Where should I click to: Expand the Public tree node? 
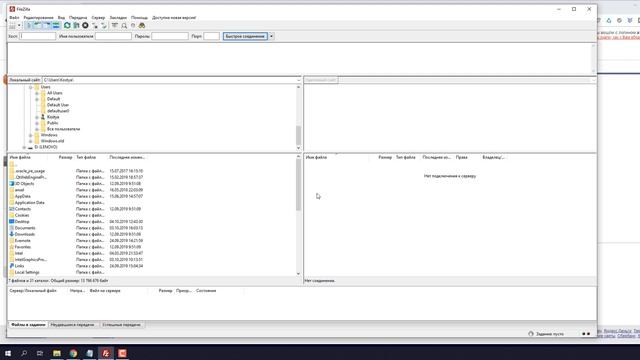37,123
